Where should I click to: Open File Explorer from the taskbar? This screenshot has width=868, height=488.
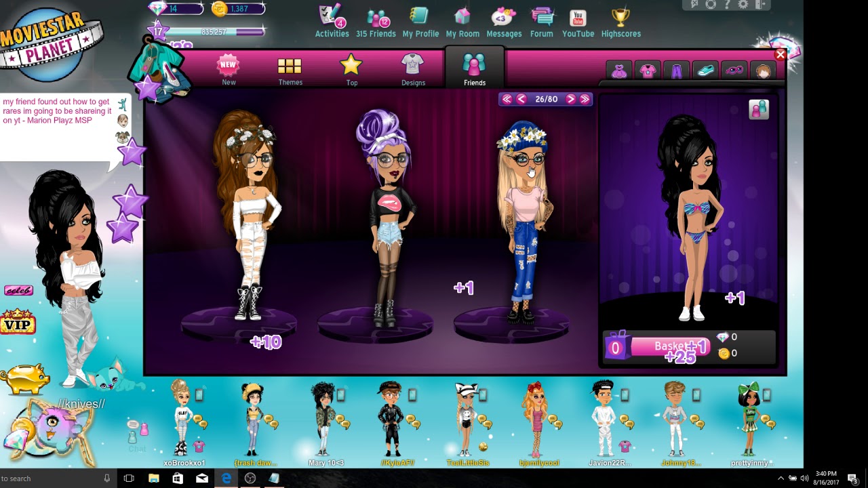click(x=154, y=479)
